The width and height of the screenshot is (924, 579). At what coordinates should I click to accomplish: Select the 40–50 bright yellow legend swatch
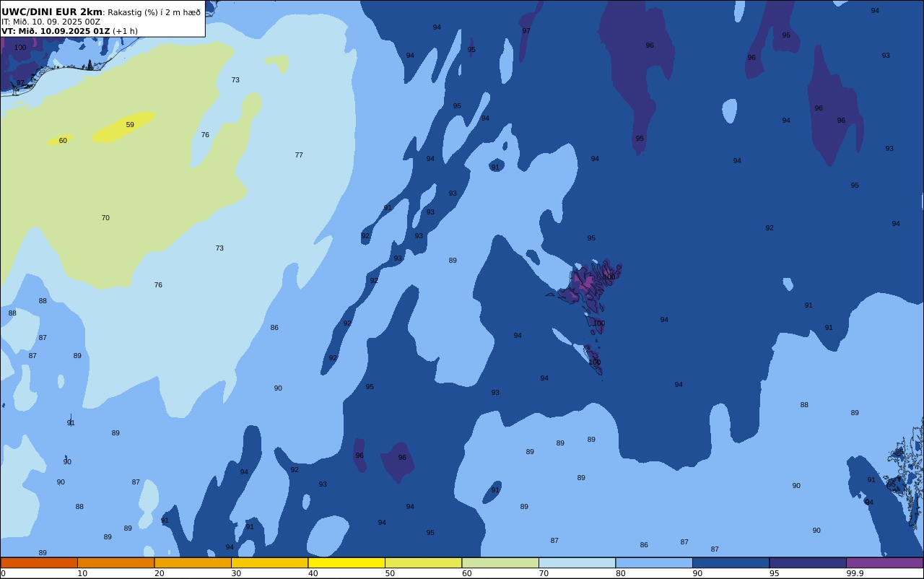[x=346, y=562]
